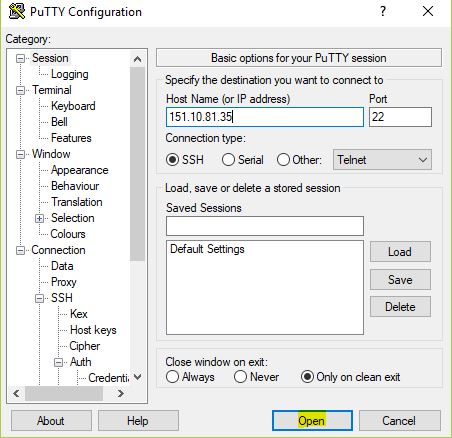Click the Open button to connect
Screen dimensions: 452x438
[312, 421]
